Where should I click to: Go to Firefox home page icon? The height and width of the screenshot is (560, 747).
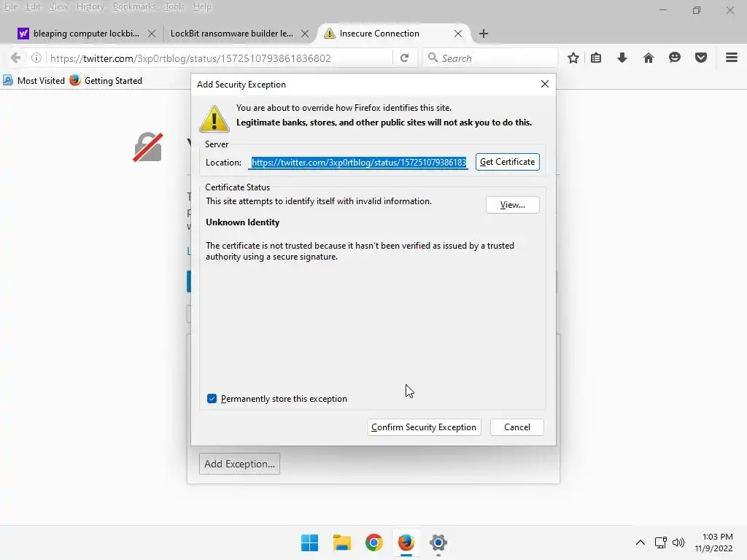(x=649, y=58)
